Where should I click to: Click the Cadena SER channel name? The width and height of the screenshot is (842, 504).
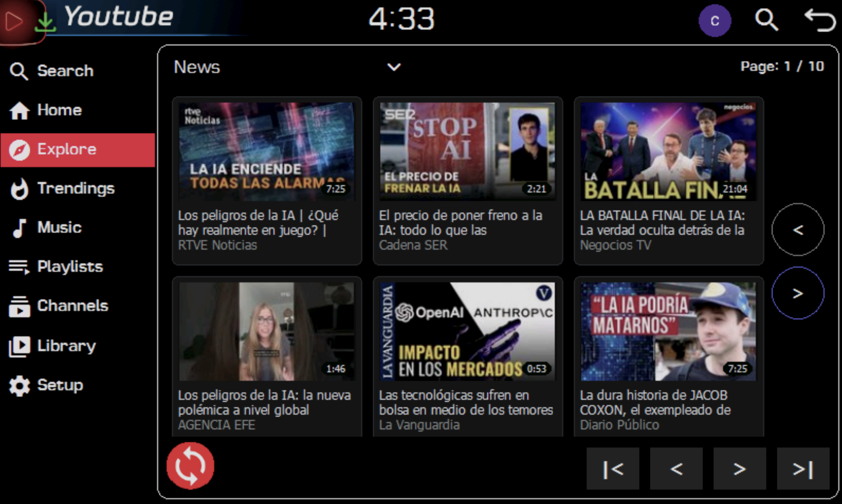[x=413, y=245]
